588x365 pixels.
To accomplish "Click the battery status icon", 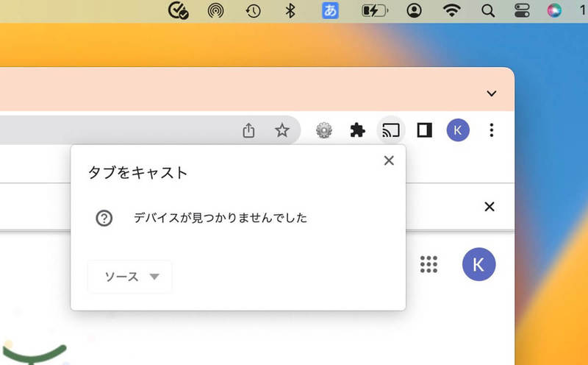I will point(375,11).
